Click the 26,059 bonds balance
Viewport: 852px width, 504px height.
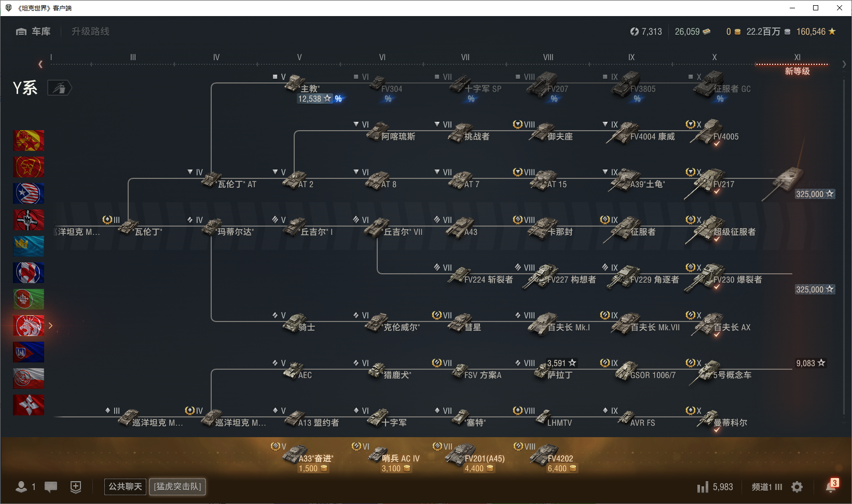[692, 32]
